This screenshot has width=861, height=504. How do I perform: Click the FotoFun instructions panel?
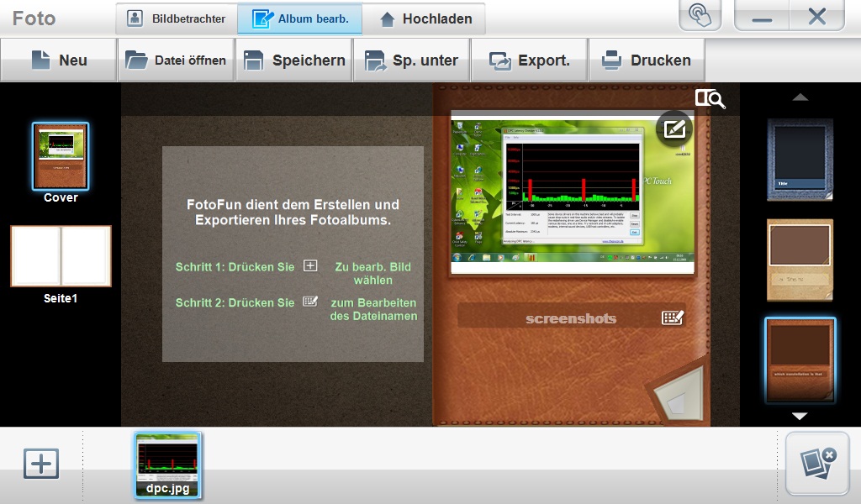click(293, 254)
